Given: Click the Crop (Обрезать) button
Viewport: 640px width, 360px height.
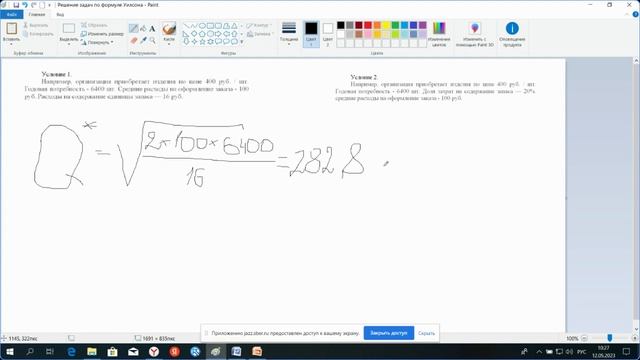Looking at the screenshot, I should [x=94, y=25].
